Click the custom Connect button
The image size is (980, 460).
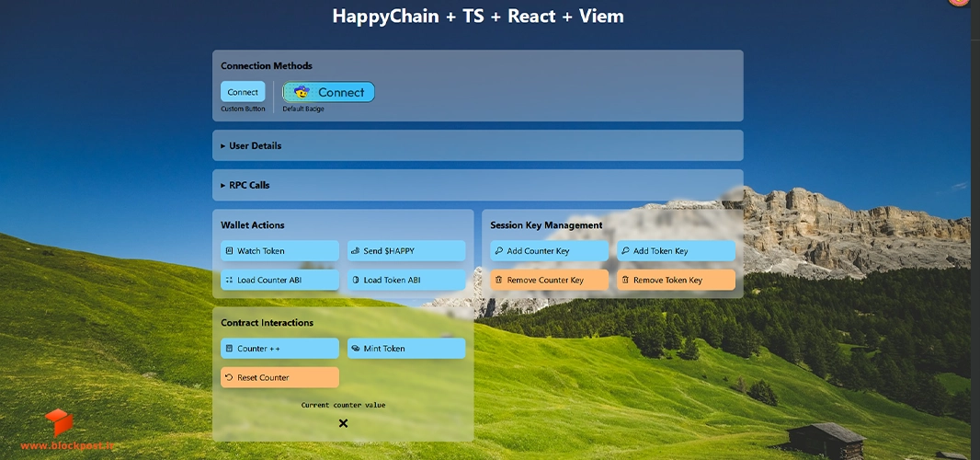coord(243,92)
